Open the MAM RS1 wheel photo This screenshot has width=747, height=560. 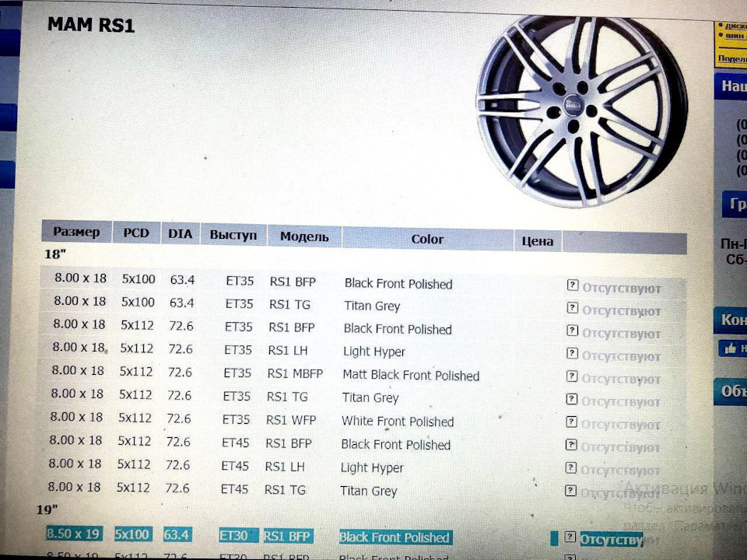(x=582, y=111)
